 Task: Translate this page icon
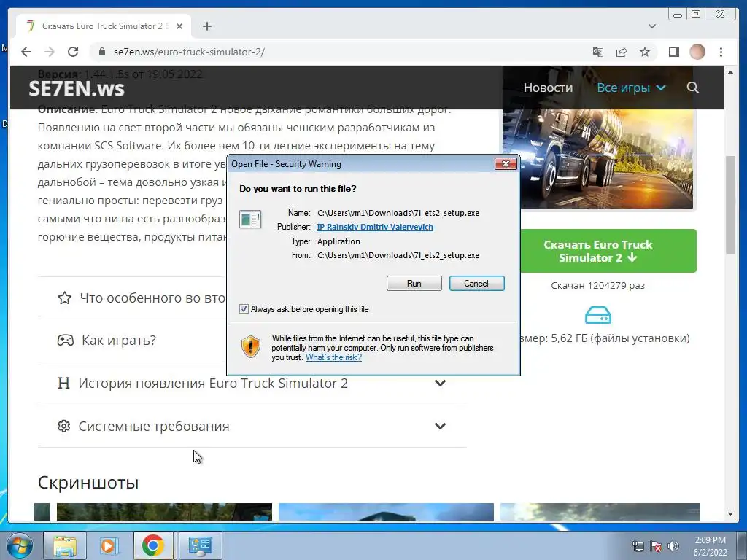pos(598,52)
